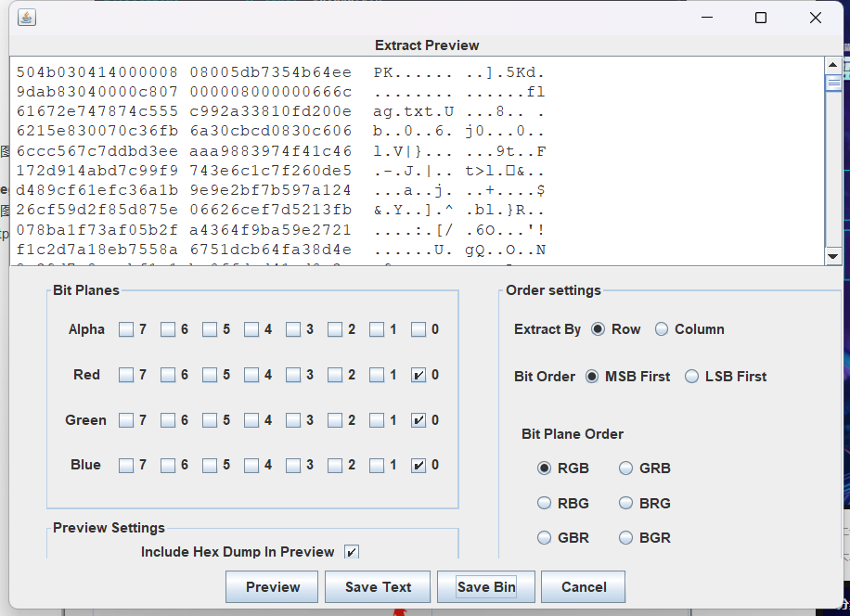Cancel the data extract dialog
Screen dimensions: 850x616
point(583,587)
